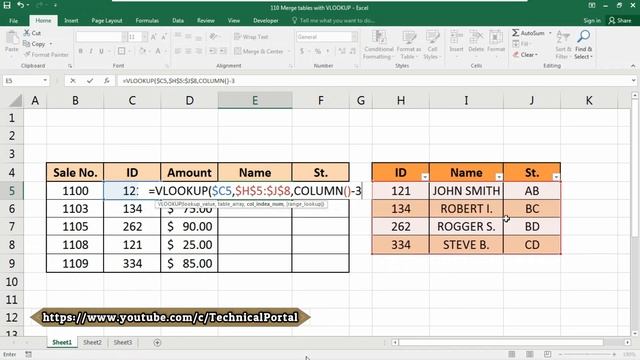640x360 pixels.
Task: Toggle Italic formatting
Action: point(91,51)
